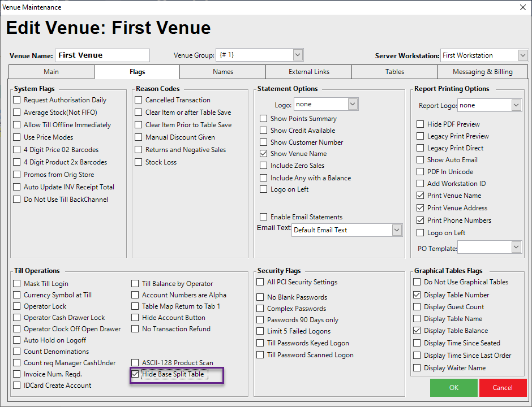Tick the Cancelled Transaction reason code
Viewport: 532px width, 407px height.
tap(139, 100)
